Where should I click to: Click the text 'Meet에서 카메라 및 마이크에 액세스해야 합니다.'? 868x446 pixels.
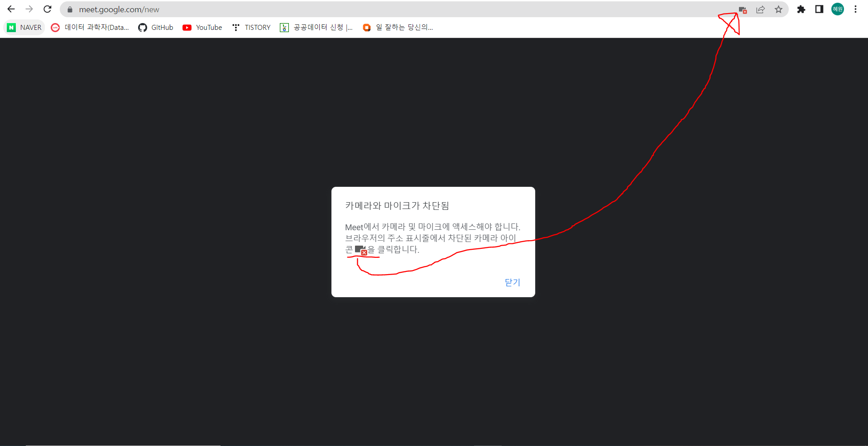click(x=433, y=227)
